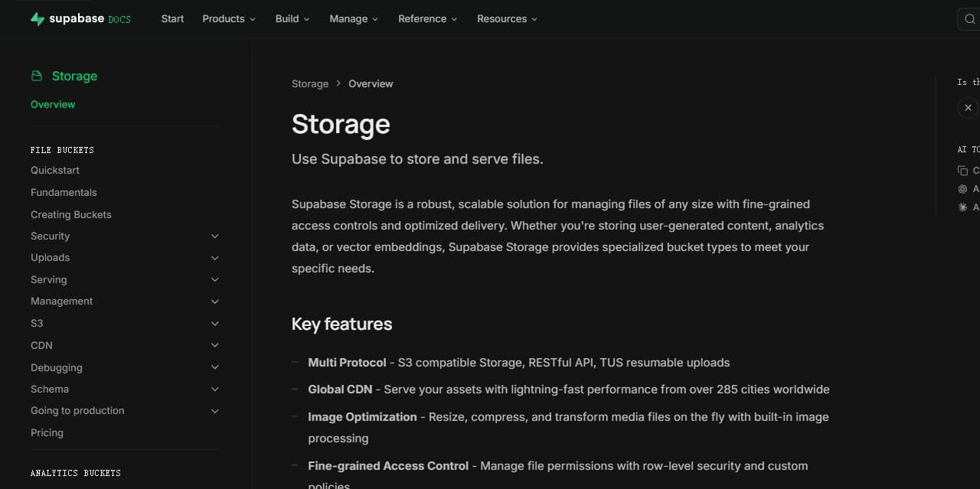Expand the Schema section chevron
The width and height of the screenshot is (980, 489).
click(215, 390)
